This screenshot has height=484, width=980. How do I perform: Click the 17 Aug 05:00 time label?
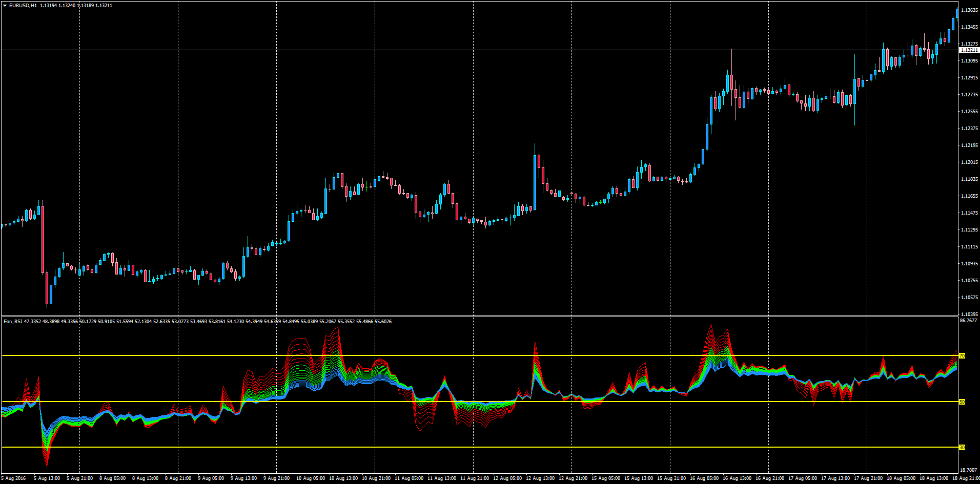tap(803, 478)
